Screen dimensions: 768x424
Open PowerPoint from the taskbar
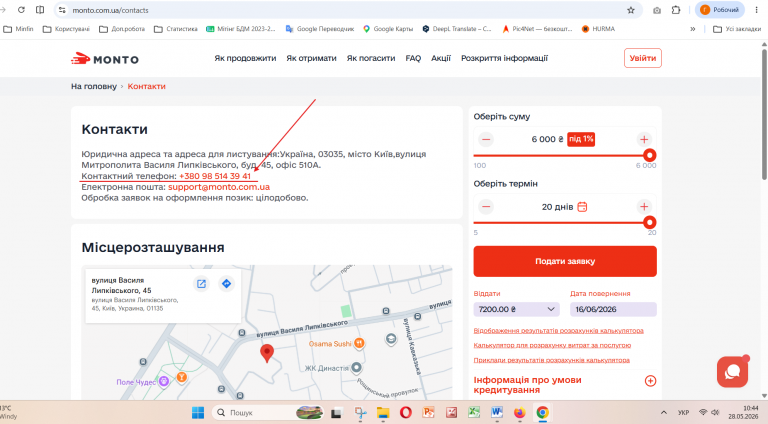click(x=429, y=413)
